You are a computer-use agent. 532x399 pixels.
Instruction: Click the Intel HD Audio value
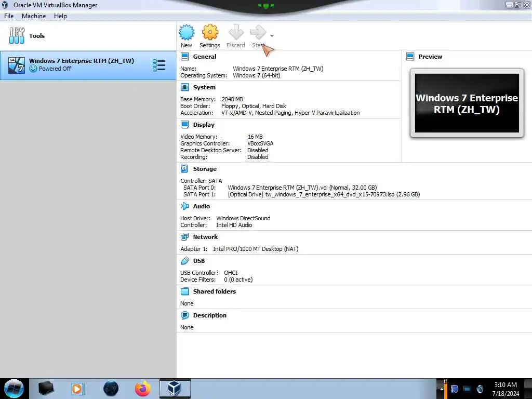(x=234, y=225)
